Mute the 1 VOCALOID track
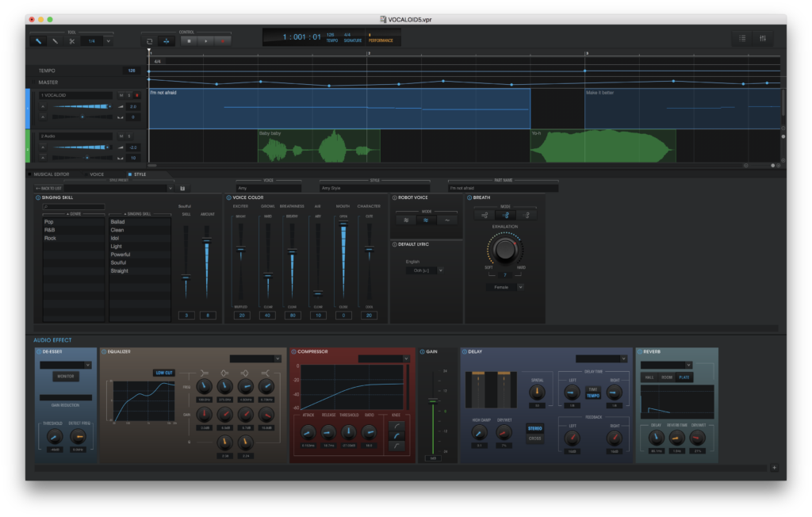This screenshot has width=812, height=517. [121, 95]
